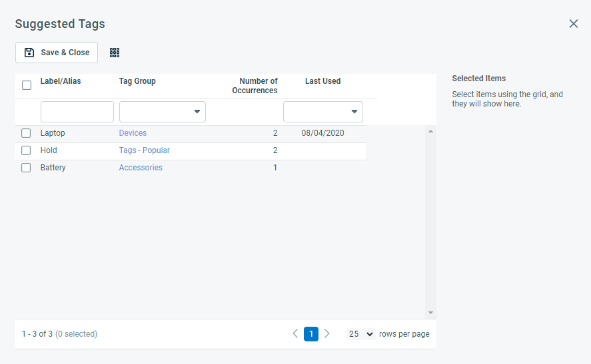Image resolution: width=591 pixels, height=364 pixels.
Task: Close the Suggested Tags dialog
Action: (573, 24)
